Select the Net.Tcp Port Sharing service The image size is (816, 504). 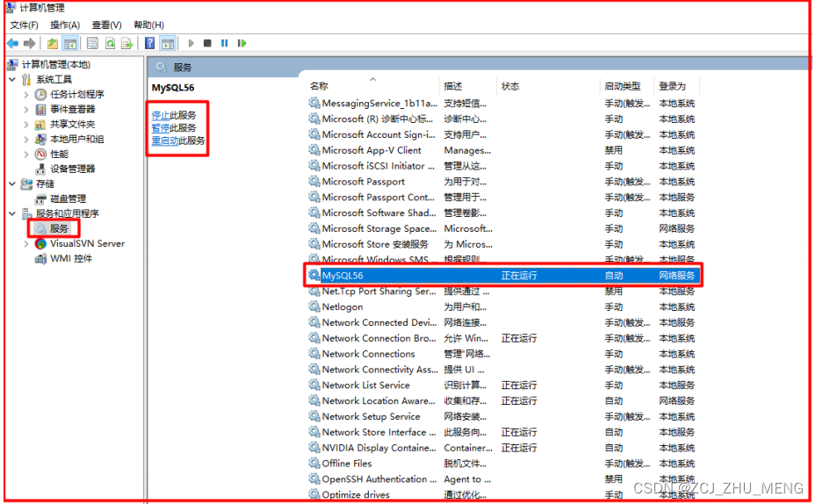pos(502,292)
